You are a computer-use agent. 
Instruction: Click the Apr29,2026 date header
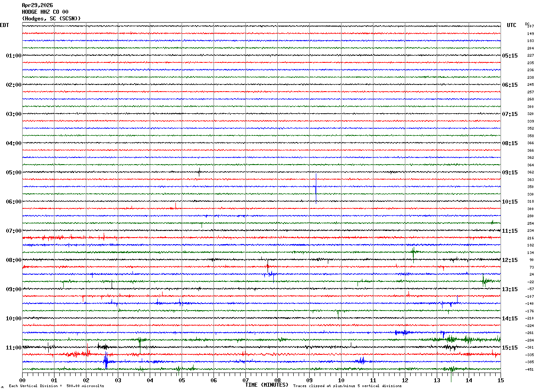(x=37, y=5)
